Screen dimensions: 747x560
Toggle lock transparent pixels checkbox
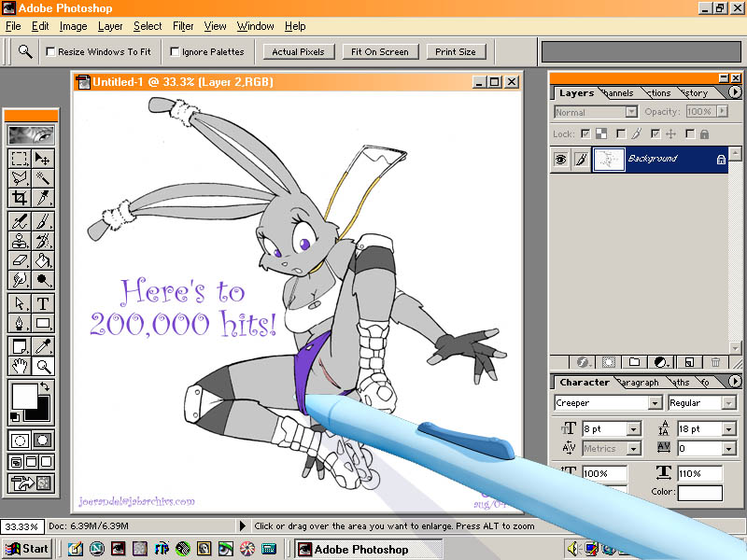coord(585,133)
